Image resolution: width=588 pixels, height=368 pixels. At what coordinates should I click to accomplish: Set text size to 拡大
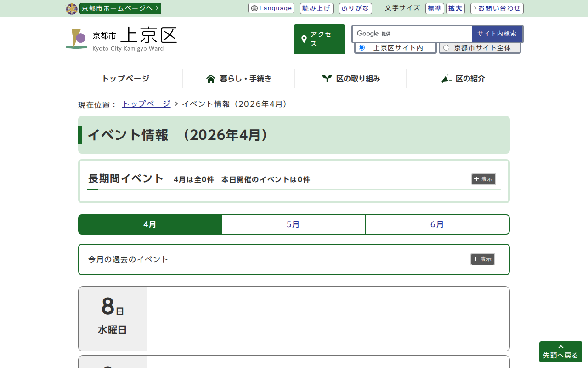pos(455,8)
